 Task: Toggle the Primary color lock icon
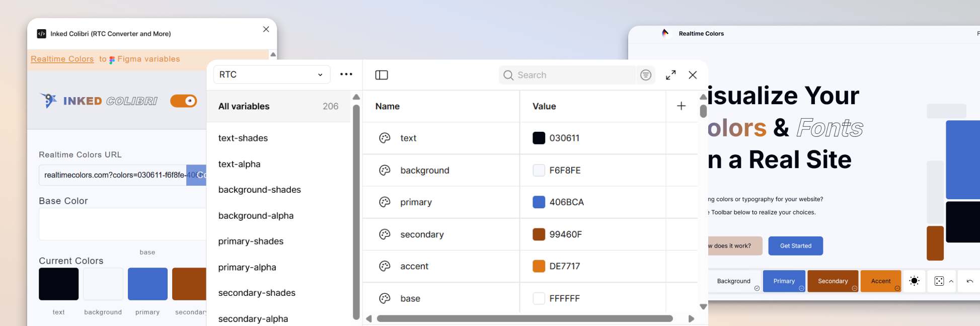[801, 288]
